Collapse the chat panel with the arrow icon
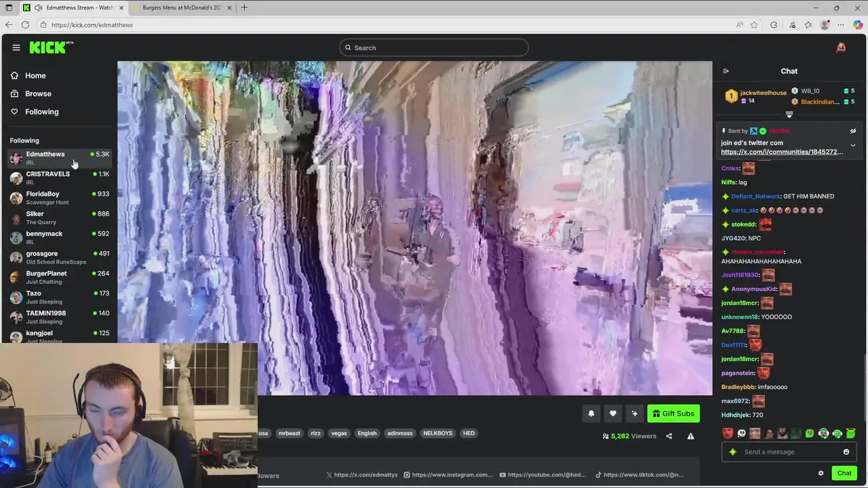Image resolution: width=868 pixels, height=488 pixels. [726, 71]
